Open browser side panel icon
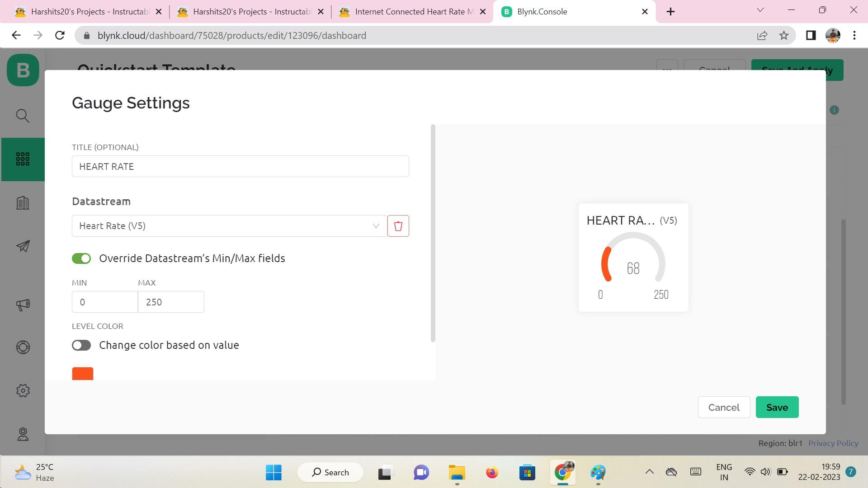The width and height of the screenshot is (868, 488). [811, 35]
